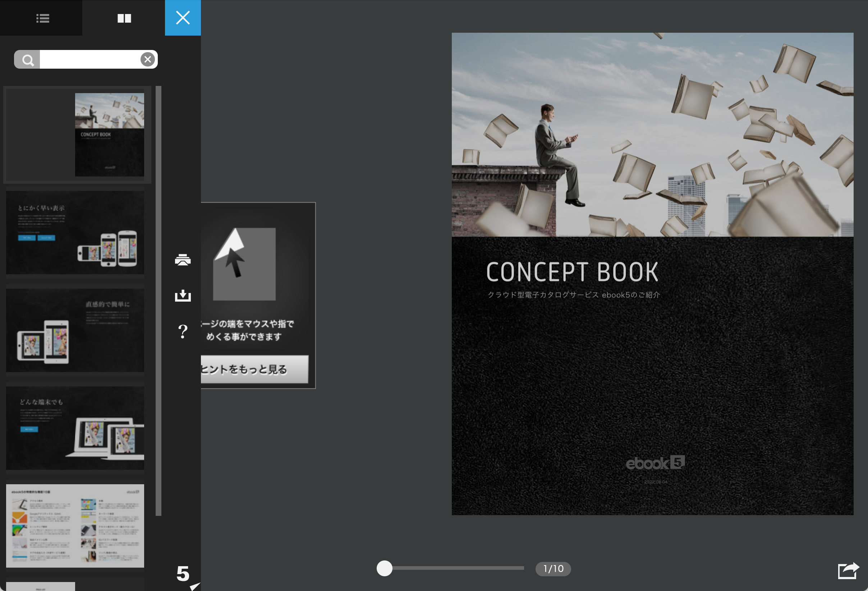868x591 pixels.
Task: Click the 'CONCEPT BOOK' title text on the cover
Action: (x=572, y=271)
